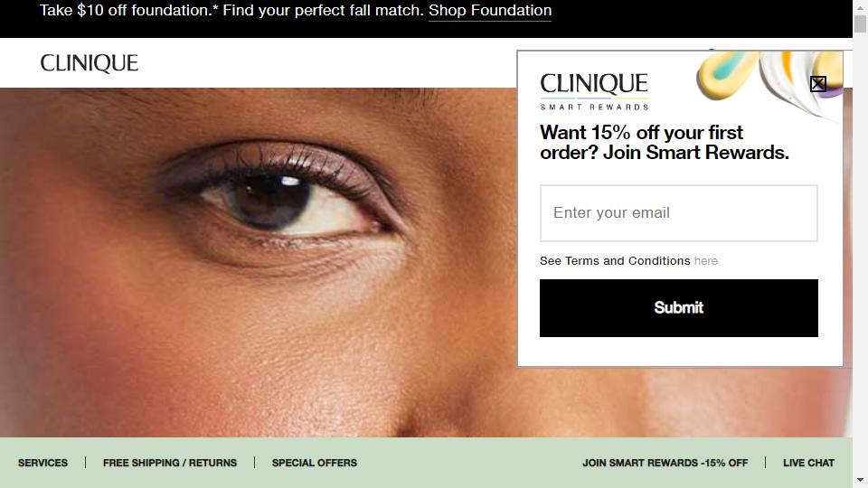
Task: Click the $10 off foundation promo banner text
Action: 231,11
